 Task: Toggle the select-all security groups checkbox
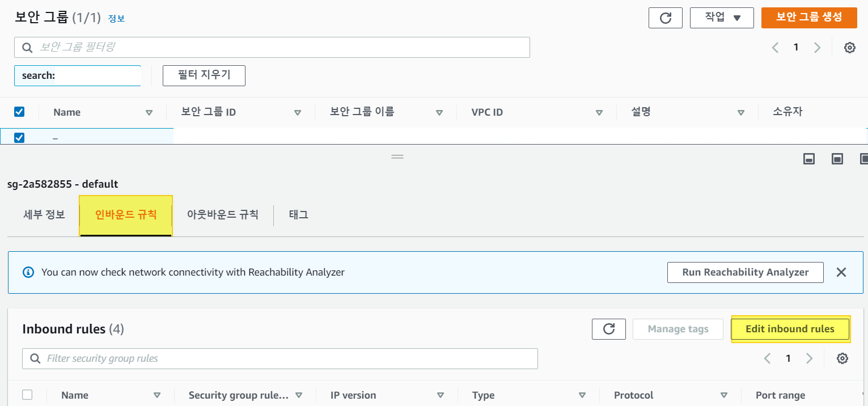pyautogui.click(x=19, y=112)
